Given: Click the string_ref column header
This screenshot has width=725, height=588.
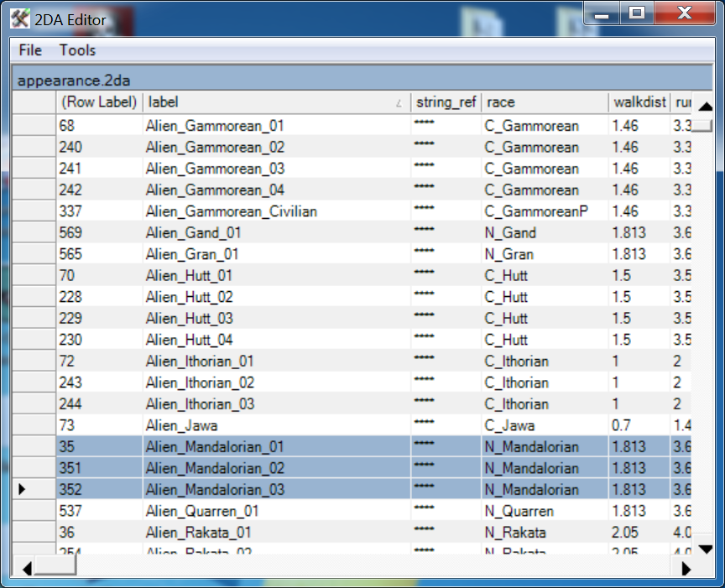Looking at the screenshot, I should [x=446, y=102].
